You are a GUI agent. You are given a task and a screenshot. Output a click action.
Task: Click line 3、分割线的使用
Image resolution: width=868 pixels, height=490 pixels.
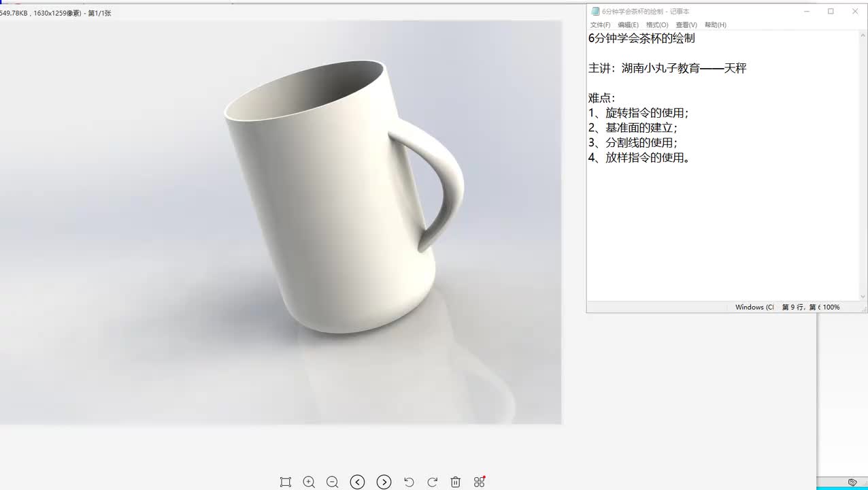(x=633, y=143)
